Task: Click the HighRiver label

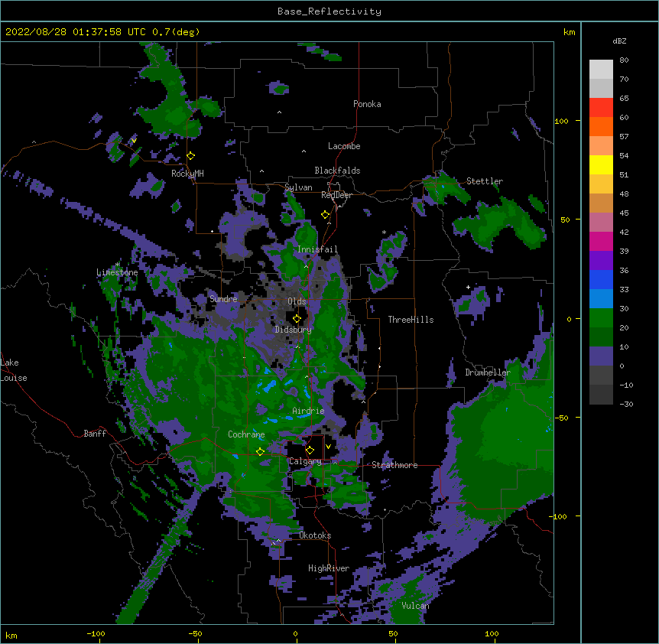Action: (x=328, y=568)
